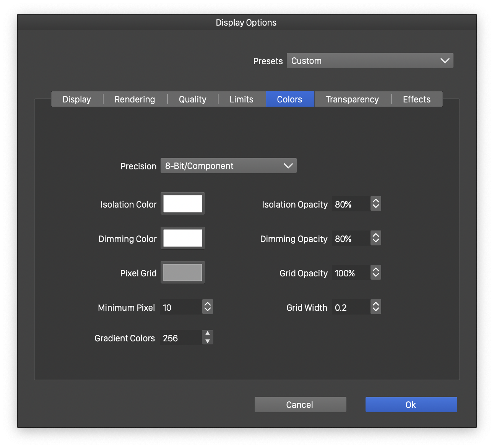Select the Quality tab
Screen dimensions: 494x448
(x=192, y=99)
